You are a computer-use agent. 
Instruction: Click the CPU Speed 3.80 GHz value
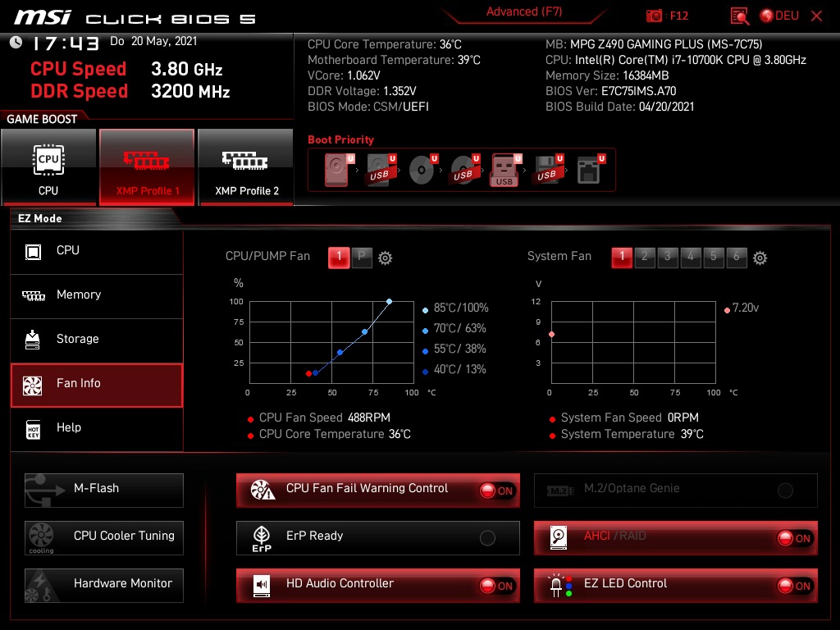pyautogui.click(x=186, y=69)
